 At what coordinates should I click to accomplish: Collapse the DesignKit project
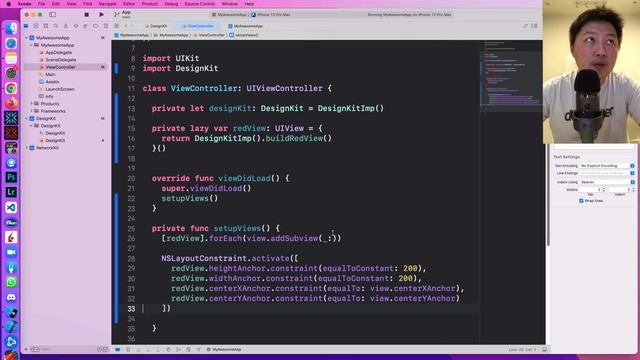pyautogui.click(x=27, y=118)
